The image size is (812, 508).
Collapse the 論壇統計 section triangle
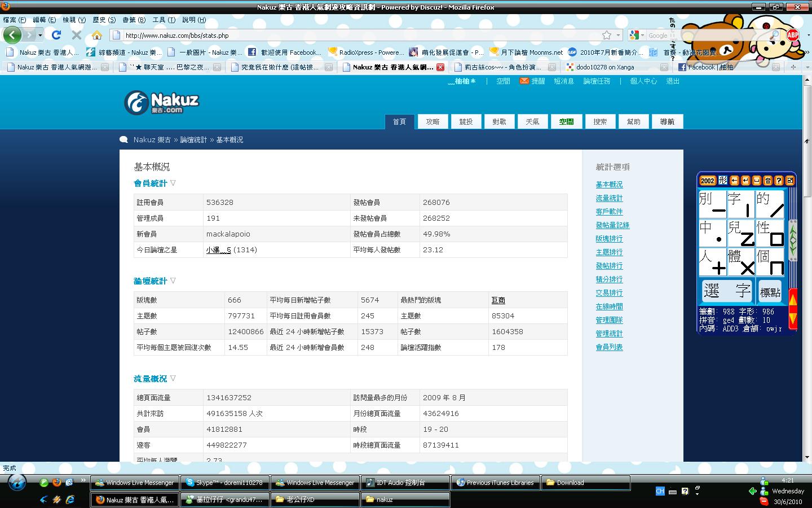(173, 281)
